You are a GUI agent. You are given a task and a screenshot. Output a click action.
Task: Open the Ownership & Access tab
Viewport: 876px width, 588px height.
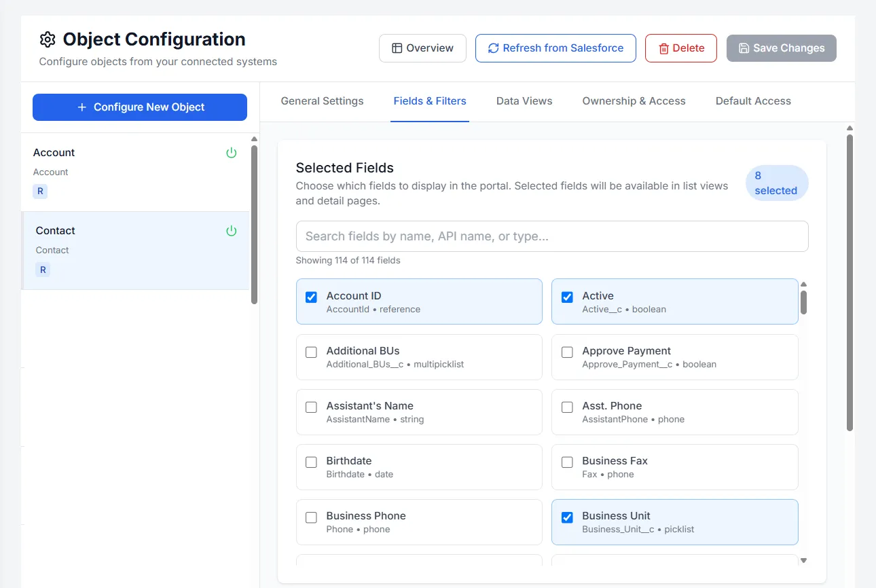tap(634, 101)
